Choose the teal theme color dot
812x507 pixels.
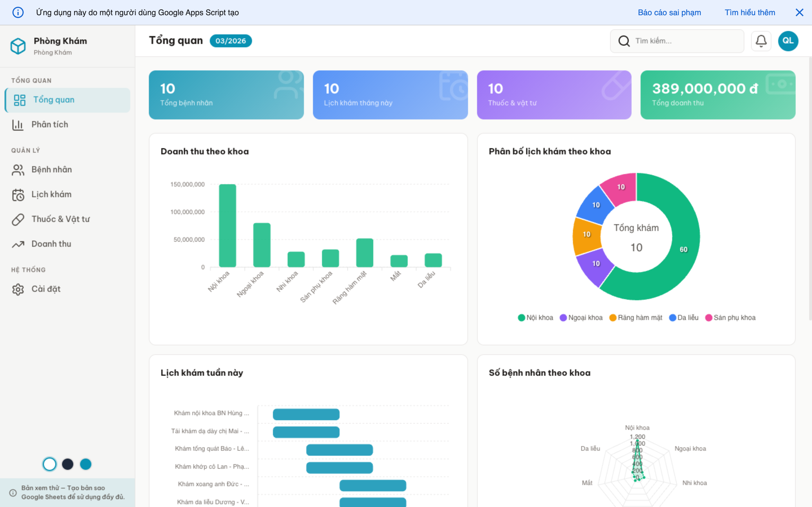(x=85, y=464)
